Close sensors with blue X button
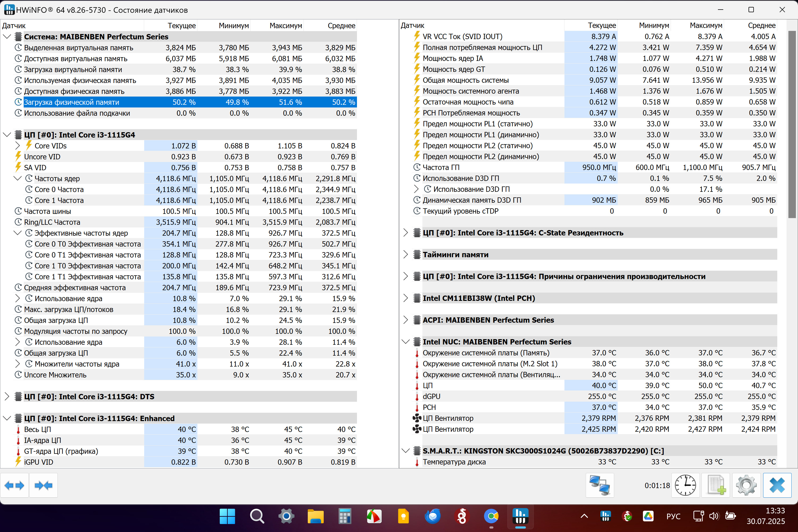This screenshot has width=798, height=532. click(x=777, y=485)
